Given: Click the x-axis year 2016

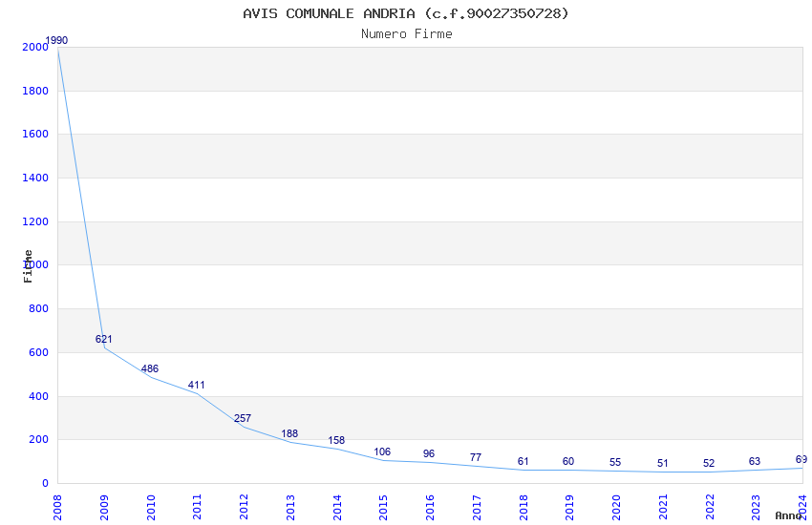Looking at the screenshot, I should click(430, 507).
